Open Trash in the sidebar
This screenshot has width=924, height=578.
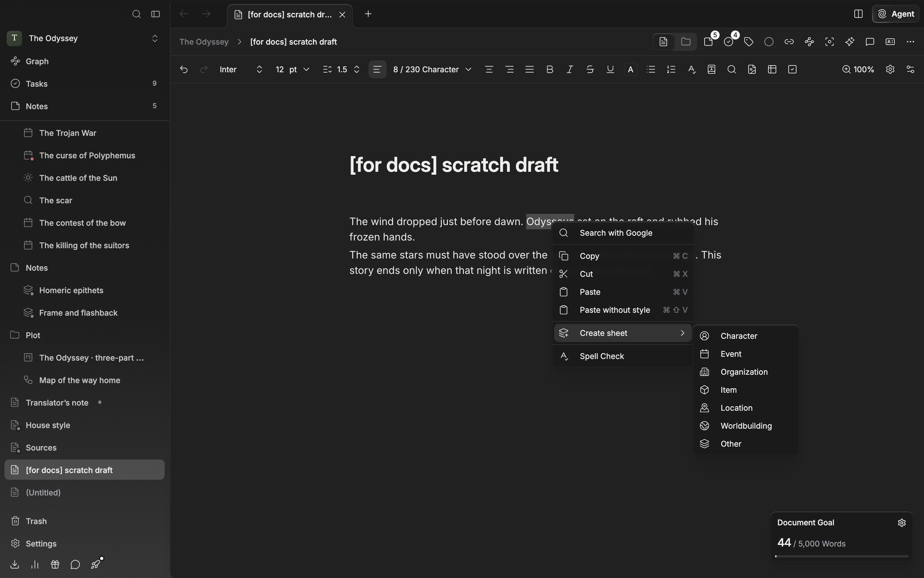pyautogui.click(x=84, y=521)
